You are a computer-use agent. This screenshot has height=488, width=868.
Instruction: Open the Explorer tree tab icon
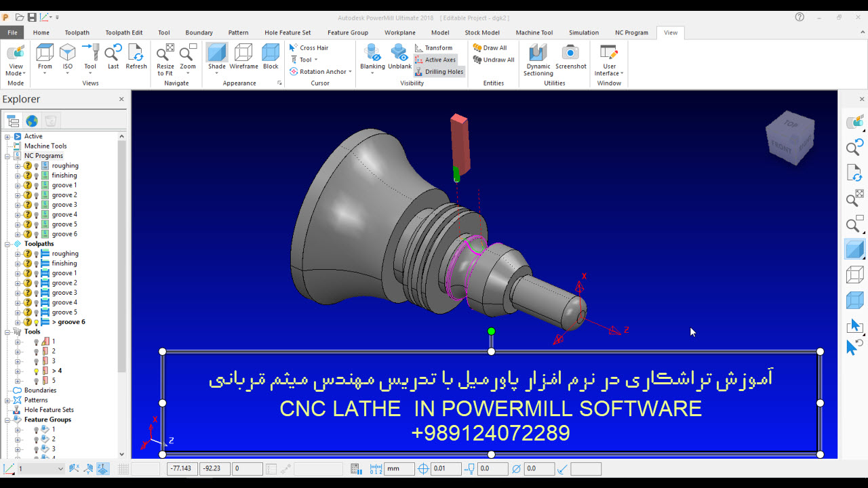(12, 121)
